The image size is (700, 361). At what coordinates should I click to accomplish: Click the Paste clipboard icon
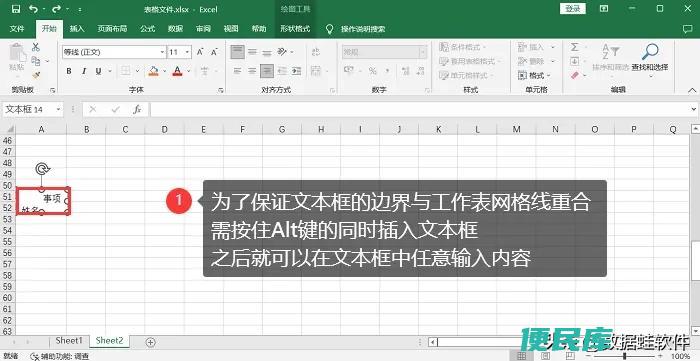pos(17,54)
